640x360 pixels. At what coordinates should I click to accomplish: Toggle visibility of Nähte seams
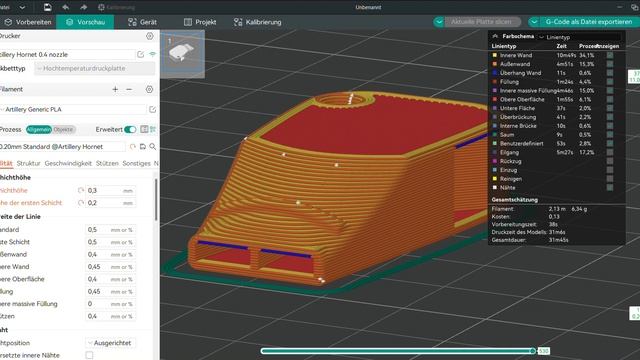[610, 188]
